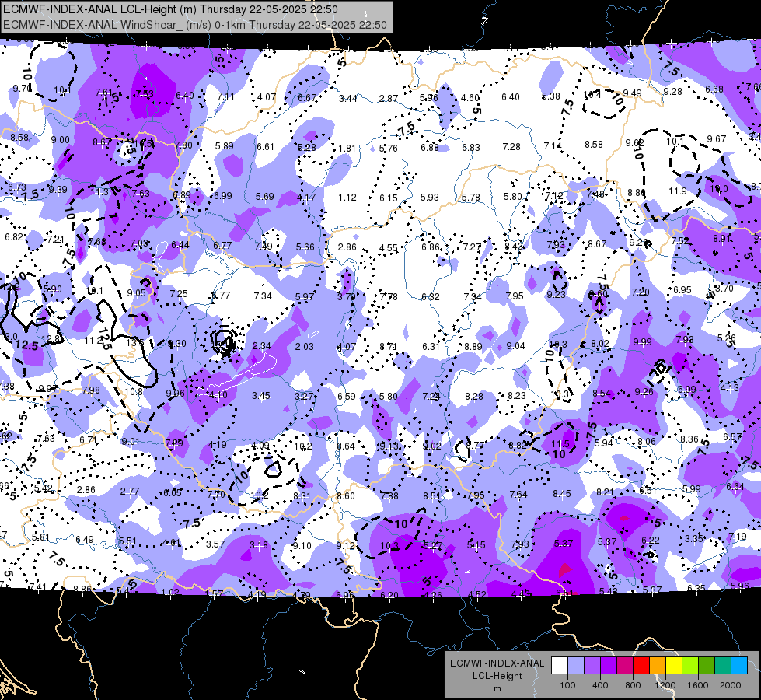This screenshot has height=700, width=761.
Task: Click the white legend swatch below 100
Action: coord(560,666)
